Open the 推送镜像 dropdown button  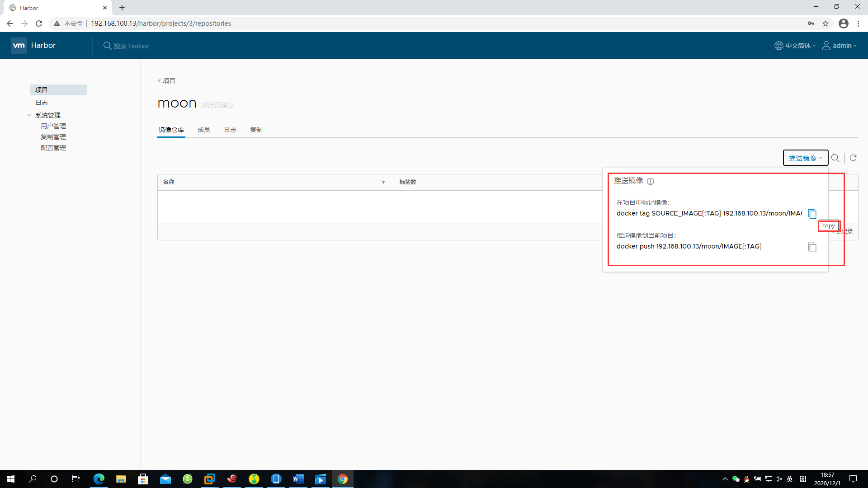805,158
